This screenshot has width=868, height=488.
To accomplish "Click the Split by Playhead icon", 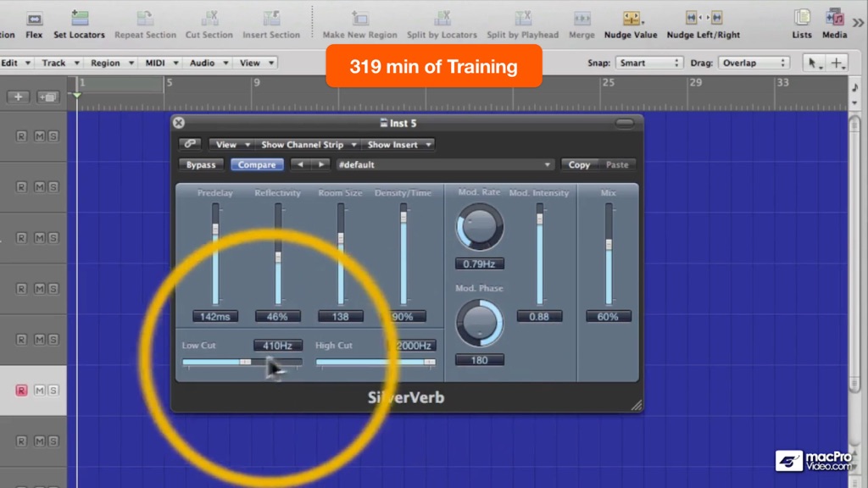I will [x=522, y=19].
